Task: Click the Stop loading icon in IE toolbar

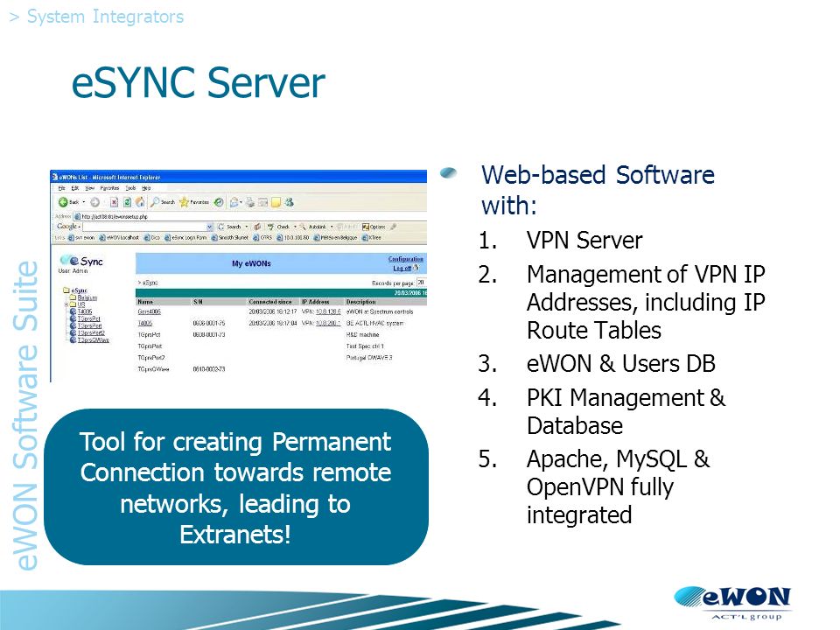Action: (x=114, y=202)
